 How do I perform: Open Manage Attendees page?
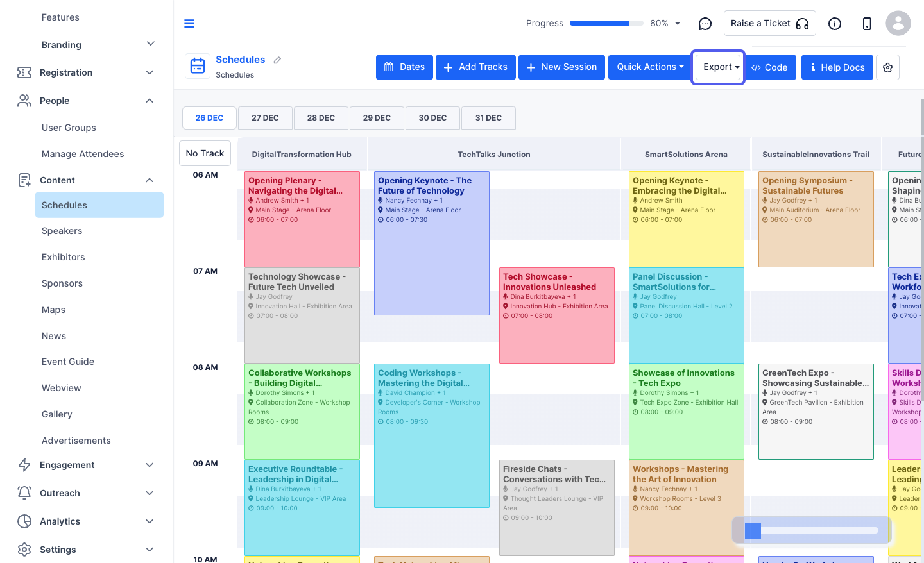(83, 154)
